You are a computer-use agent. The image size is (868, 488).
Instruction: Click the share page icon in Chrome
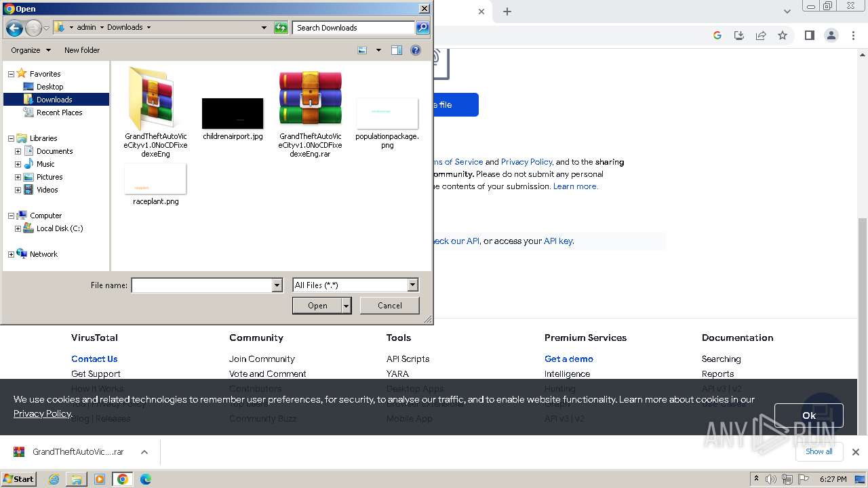(761, 35)
